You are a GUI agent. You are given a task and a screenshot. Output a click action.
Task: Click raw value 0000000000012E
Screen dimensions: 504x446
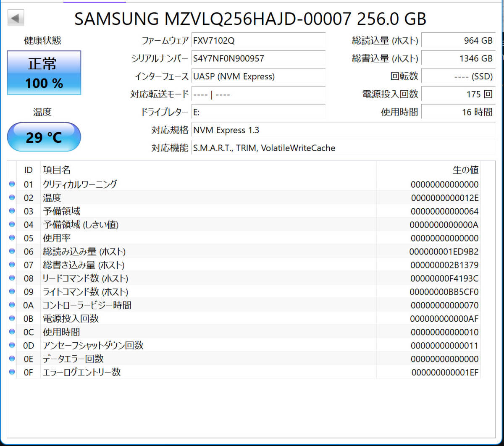[x=445, y=198]
